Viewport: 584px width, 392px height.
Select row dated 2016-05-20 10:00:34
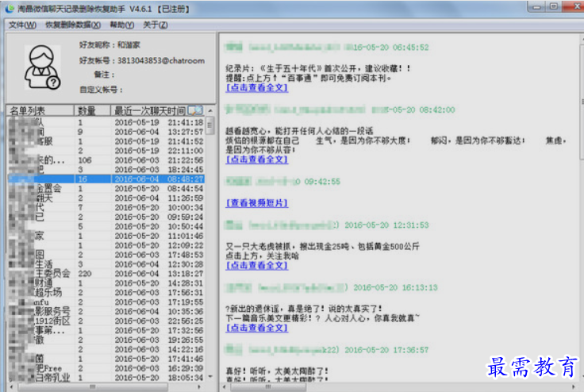pos(106,208)
